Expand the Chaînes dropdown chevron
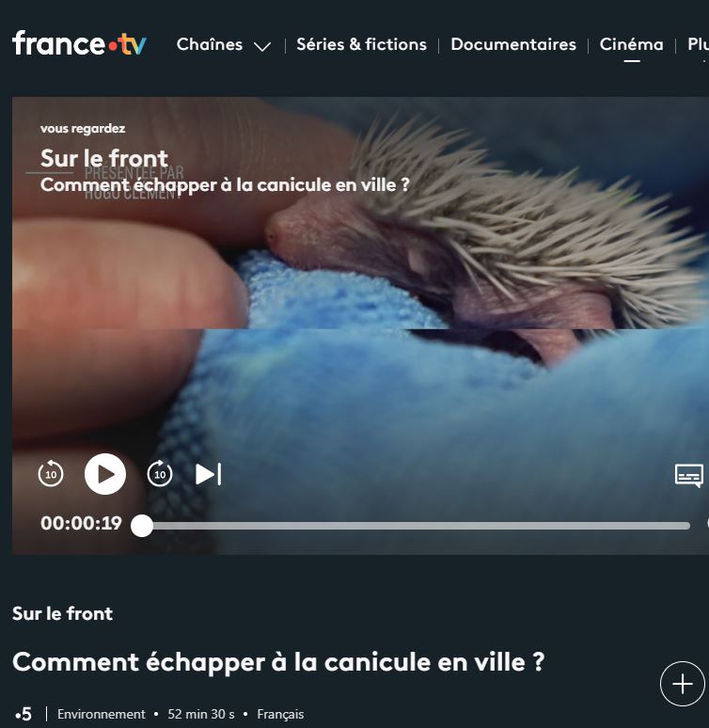Screen dimensions: 709x728 262,46
